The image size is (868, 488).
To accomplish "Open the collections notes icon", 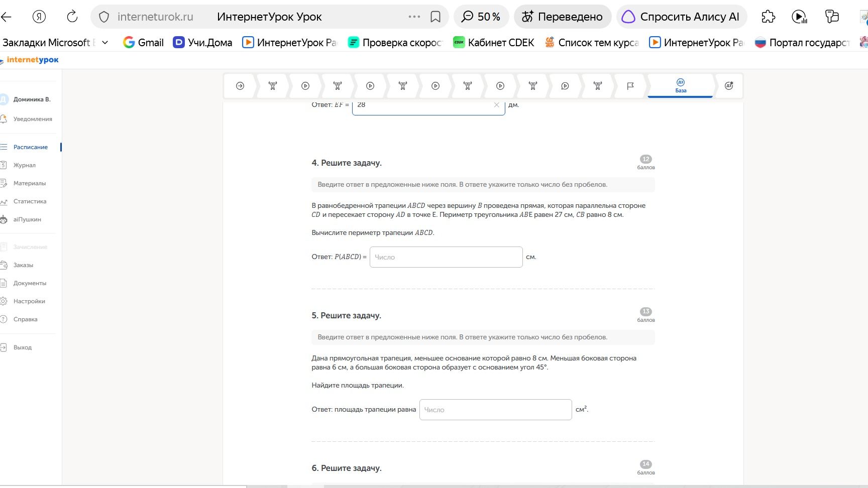I will pos(832,17).
